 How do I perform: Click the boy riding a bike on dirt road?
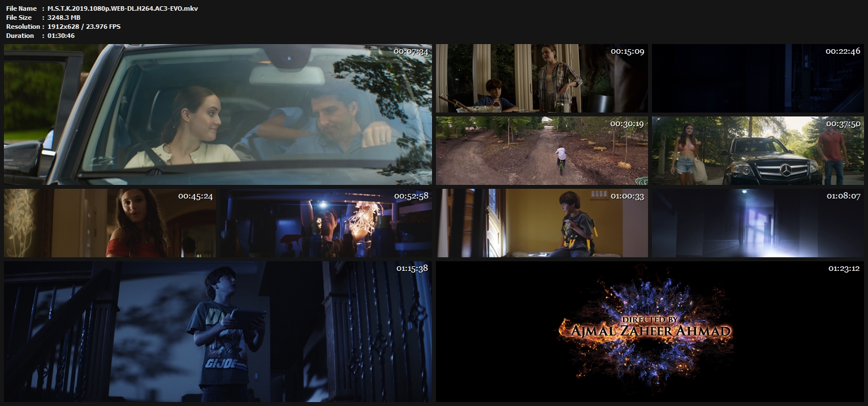[542, 151]
